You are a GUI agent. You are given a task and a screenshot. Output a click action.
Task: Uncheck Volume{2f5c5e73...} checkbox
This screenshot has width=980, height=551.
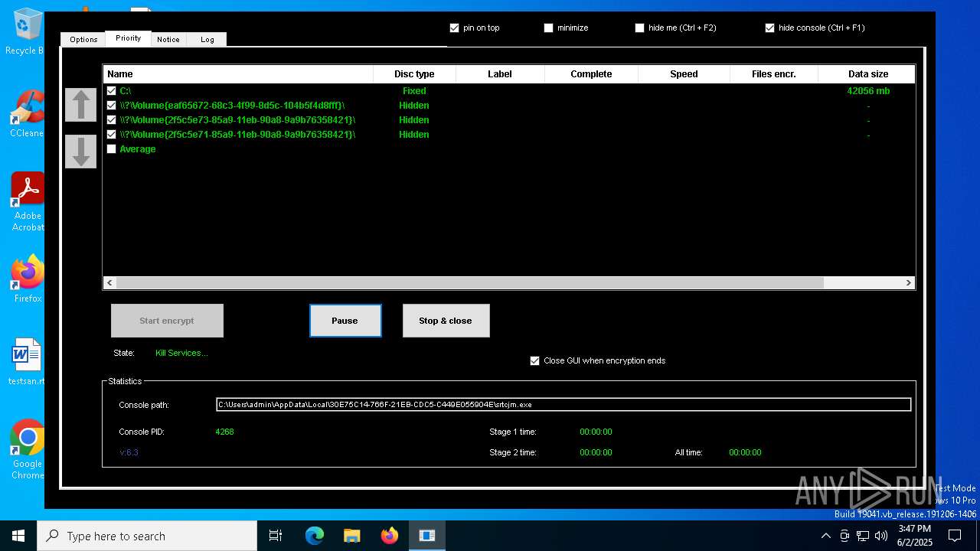(112, 120)
